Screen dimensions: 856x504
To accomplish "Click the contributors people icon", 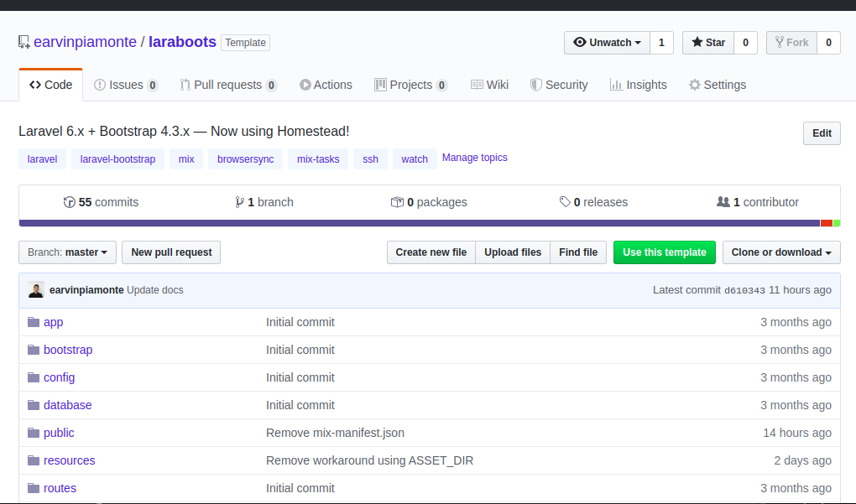I will pyautogui.click(x=723, y=202).
